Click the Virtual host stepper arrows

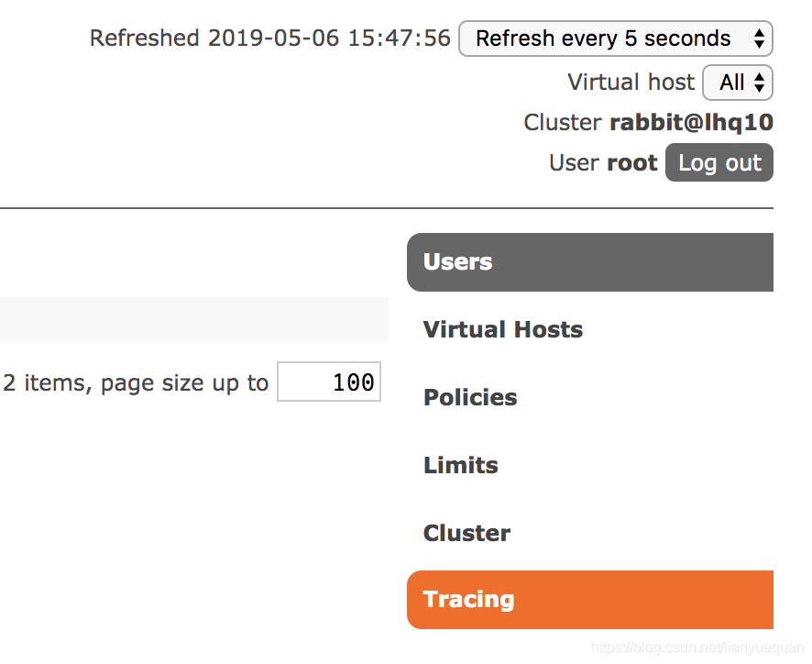[758, 83]
